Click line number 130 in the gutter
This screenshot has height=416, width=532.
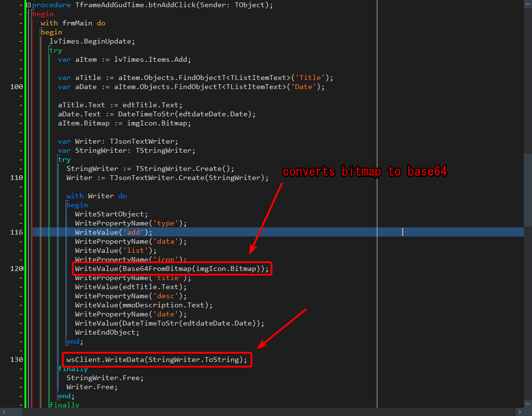point(16,360)
